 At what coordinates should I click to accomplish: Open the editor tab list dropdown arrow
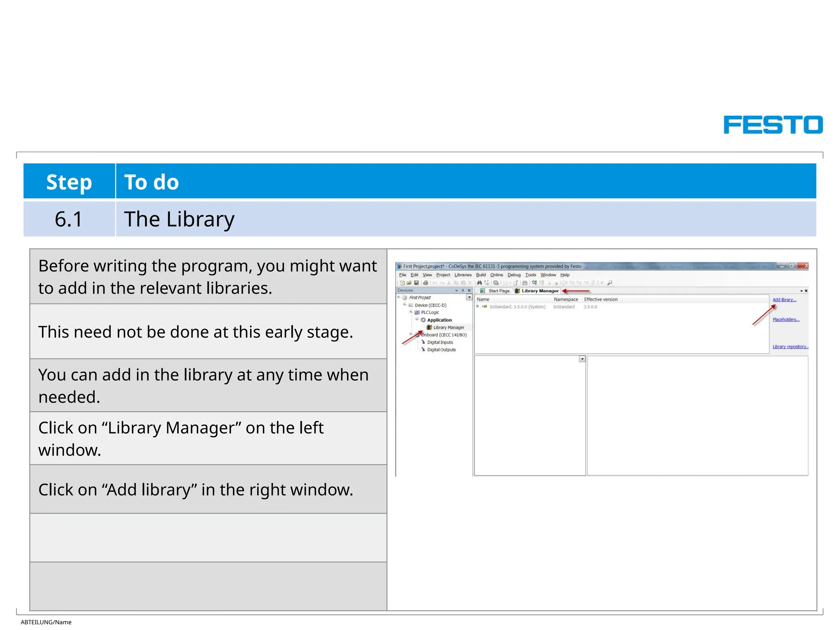pyautogui.click(x=801, y=291)
